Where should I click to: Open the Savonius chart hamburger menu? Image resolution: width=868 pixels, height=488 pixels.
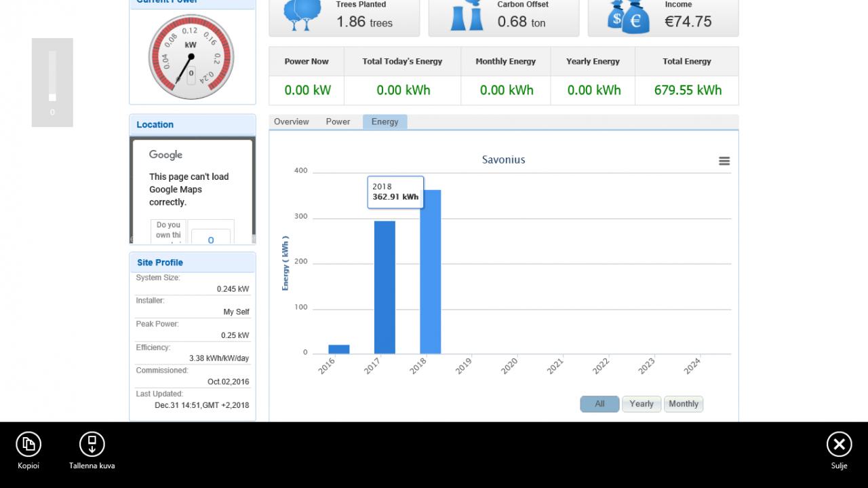click(x=724, y=161)
